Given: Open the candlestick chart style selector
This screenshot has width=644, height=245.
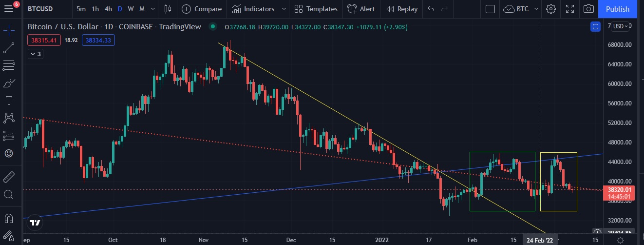Looking at the screenshot, I should [168, 9].
